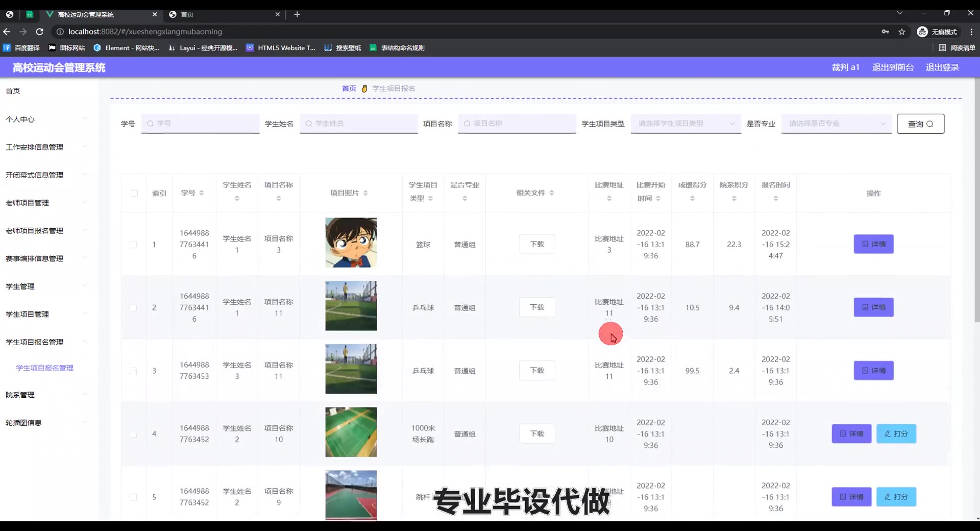Open the new tab plus icon
The width and height of the screenshot is (980, 531).
[297, 14]
